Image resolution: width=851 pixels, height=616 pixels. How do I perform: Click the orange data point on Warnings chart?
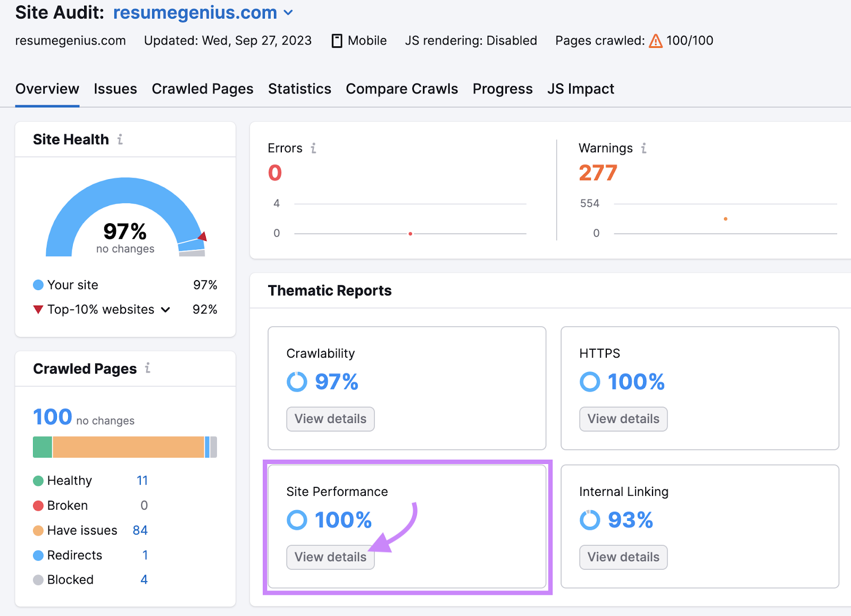[725, 219]
